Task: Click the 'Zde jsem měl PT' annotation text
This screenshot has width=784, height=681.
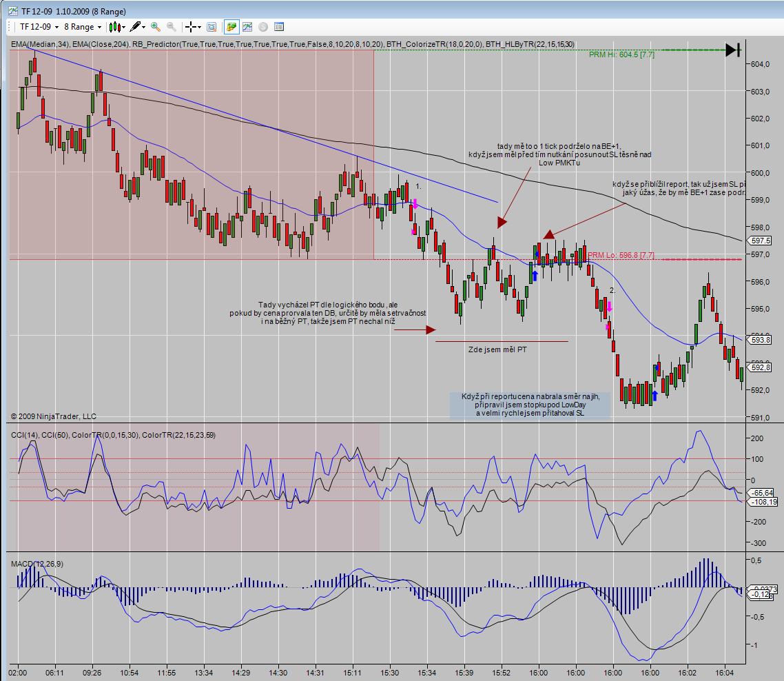Action: (x=497, y=349)
